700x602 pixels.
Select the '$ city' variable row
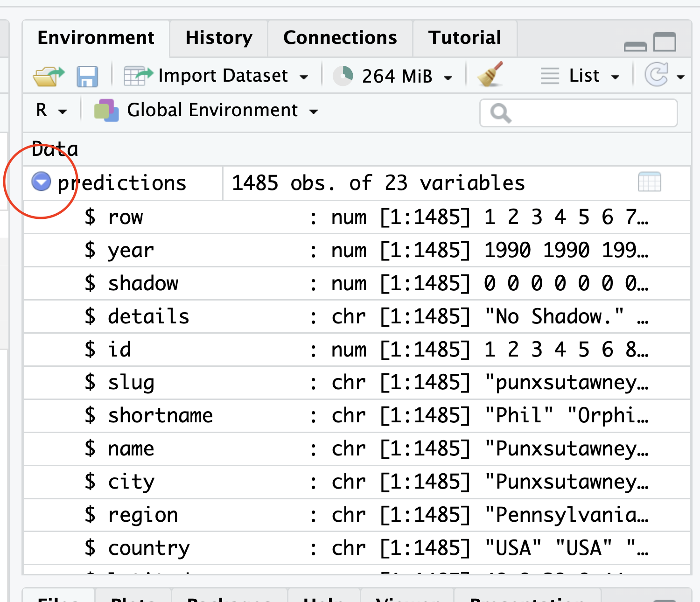click(x=357, y=483)
